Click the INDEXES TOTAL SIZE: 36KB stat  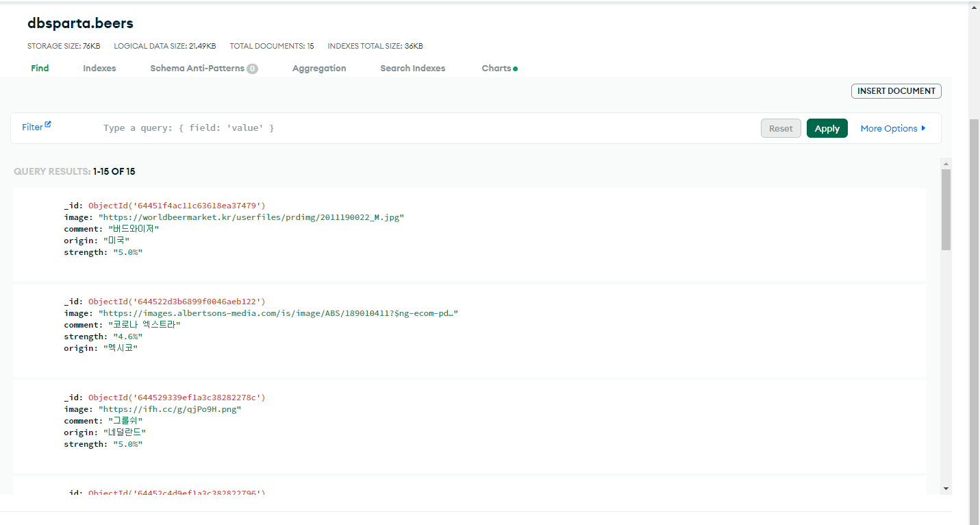pyautogui.click(x=375, y=46)
